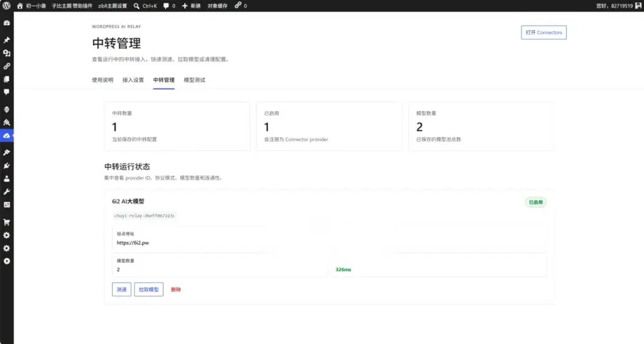Viewport: 644px width, 344px height.
Task: Open Media icon in sidebar
Action: tap(6, 53)
